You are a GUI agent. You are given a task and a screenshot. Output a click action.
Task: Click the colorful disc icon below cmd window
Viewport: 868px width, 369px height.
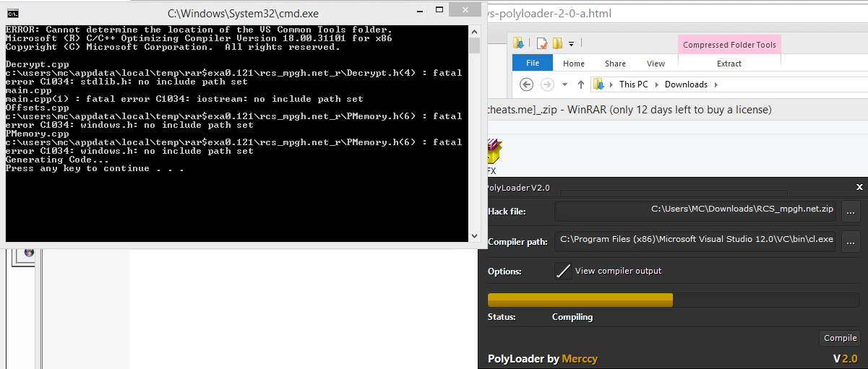point(29,253)
